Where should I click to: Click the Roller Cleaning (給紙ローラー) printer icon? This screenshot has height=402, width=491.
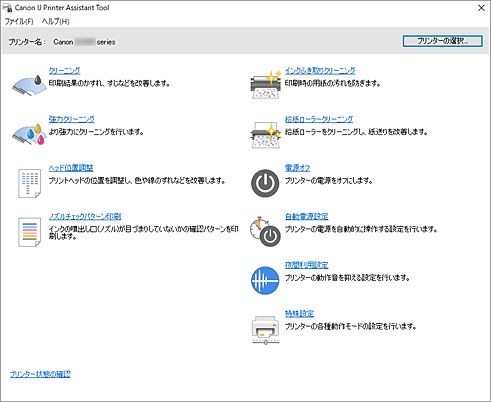click(265, 134)
